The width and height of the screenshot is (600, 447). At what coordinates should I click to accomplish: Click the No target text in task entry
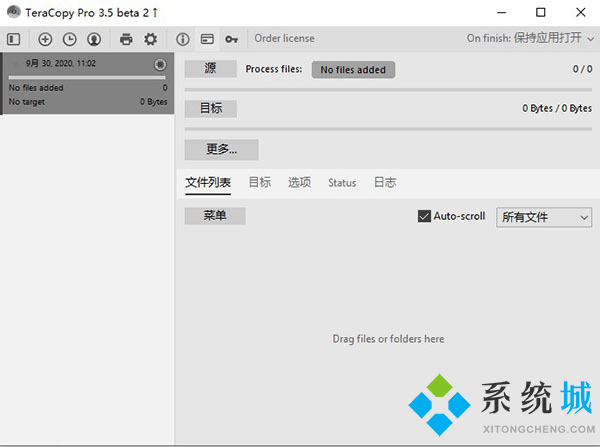pyautogui.click(x=27, y=102)
